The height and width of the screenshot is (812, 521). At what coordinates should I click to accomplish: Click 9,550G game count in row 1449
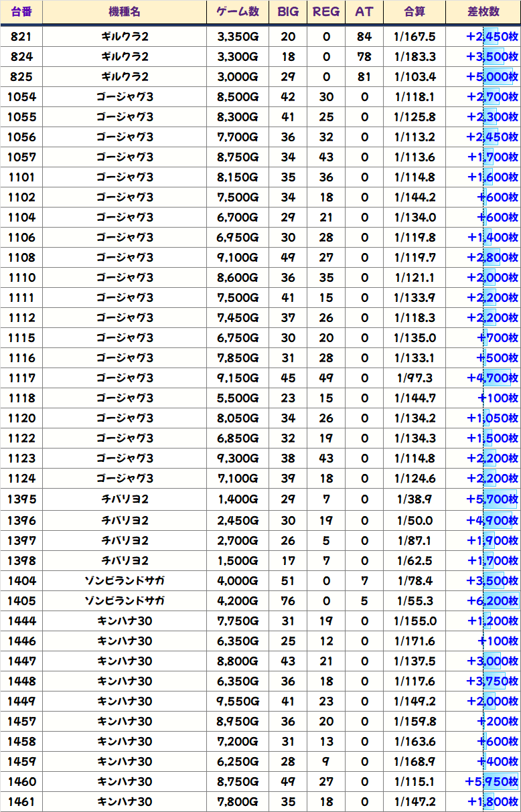tap(238, 701)
